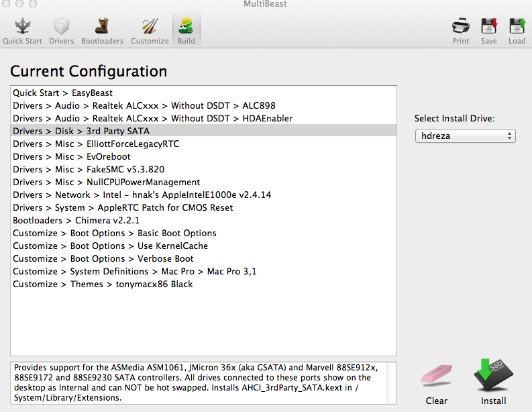532x412 pixels.
Task: Open the Quick Start toolbar section
Action: pyautogui.click(x=22, y=32)
